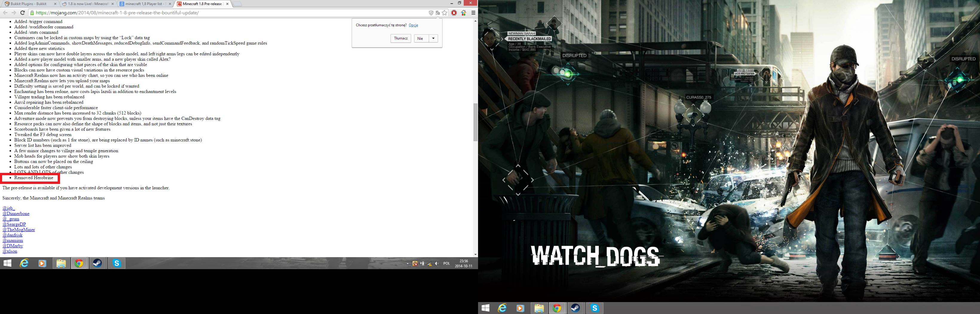
Task: Click the page's vertical scrollbar thumb
Action: (x=475, y=122)
